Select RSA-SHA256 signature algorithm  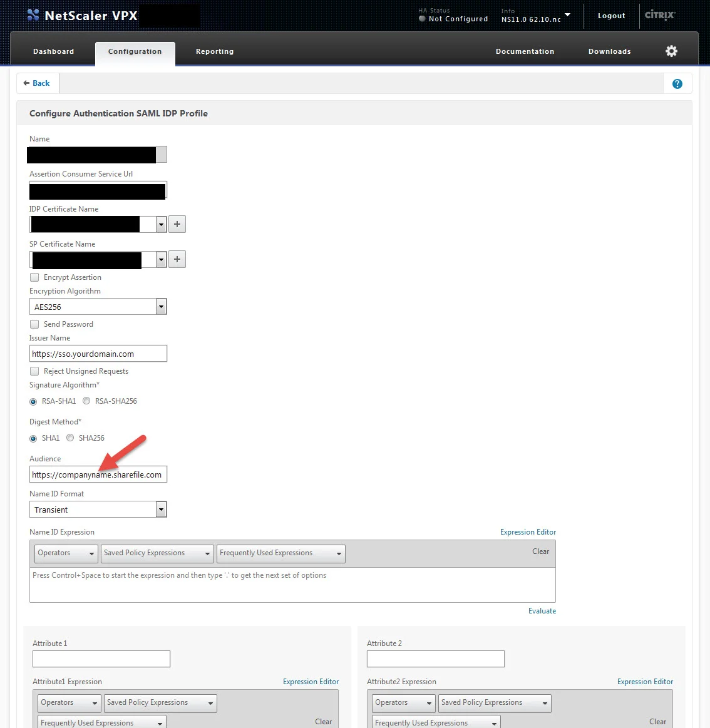pos(86,401)
